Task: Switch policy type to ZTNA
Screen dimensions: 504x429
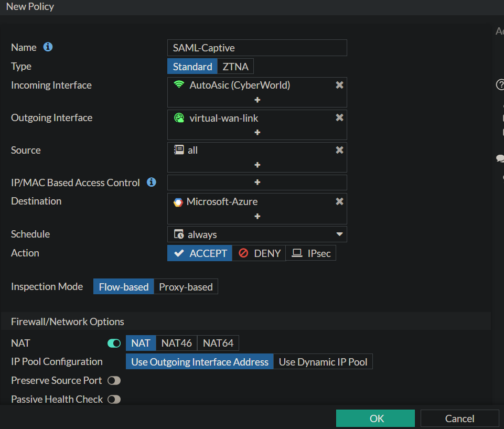Action: [235, 67]
